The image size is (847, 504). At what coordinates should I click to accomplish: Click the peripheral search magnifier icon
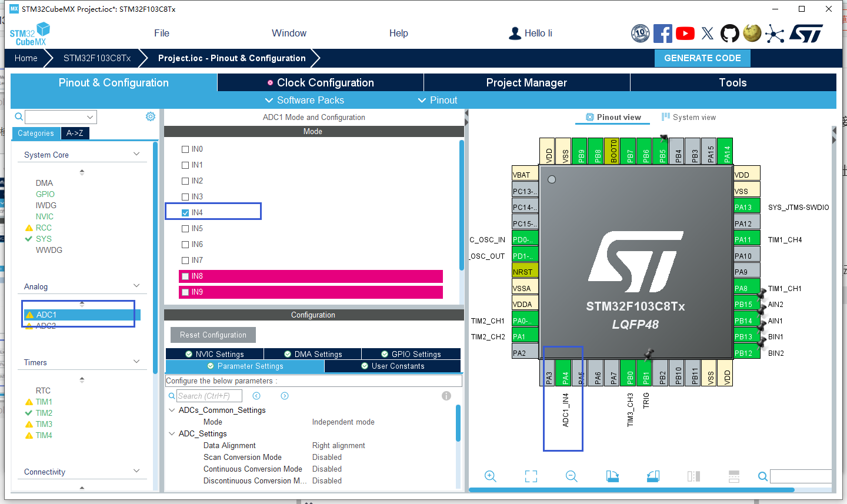[x=19, y=116]
